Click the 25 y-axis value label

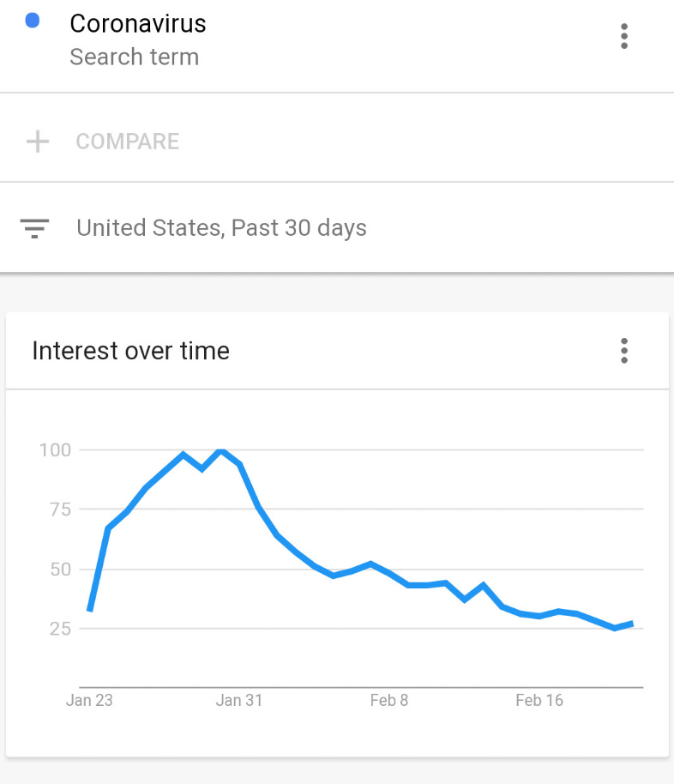click(60, 629)
